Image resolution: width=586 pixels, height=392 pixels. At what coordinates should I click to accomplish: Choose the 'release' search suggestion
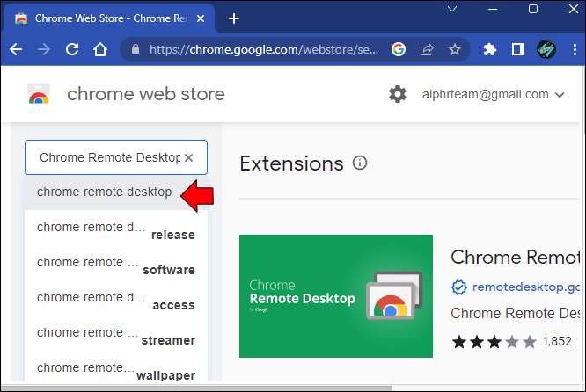click(116, 228)
